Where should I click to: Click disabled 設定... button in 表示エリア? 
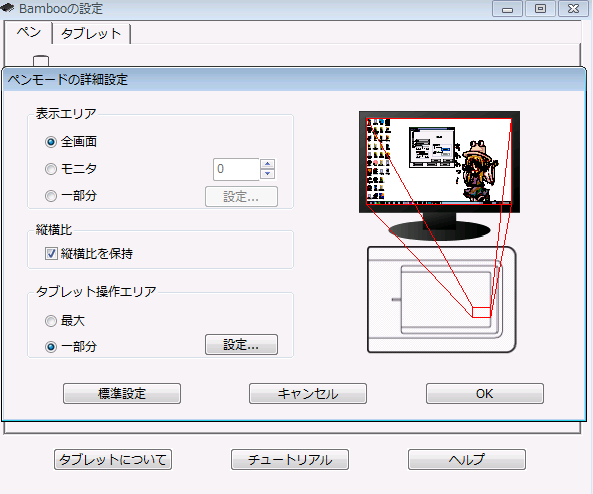pos(241,197)
